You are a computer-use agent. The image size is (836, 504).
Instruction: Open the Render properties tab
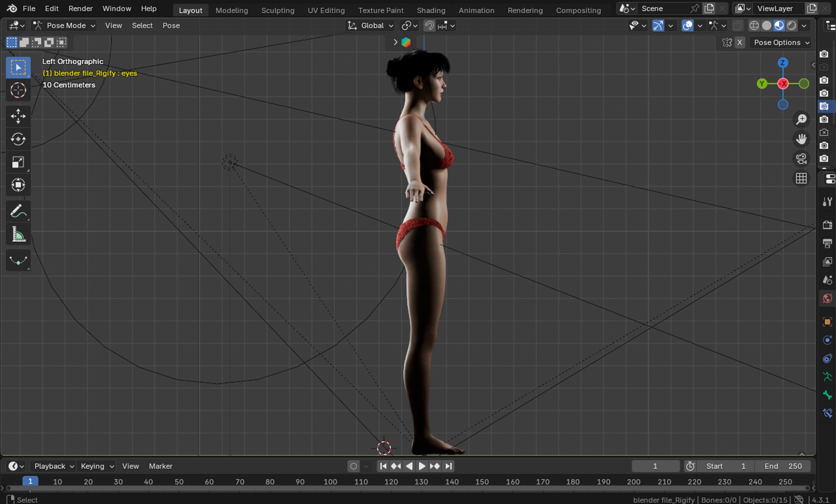(827, 225)
